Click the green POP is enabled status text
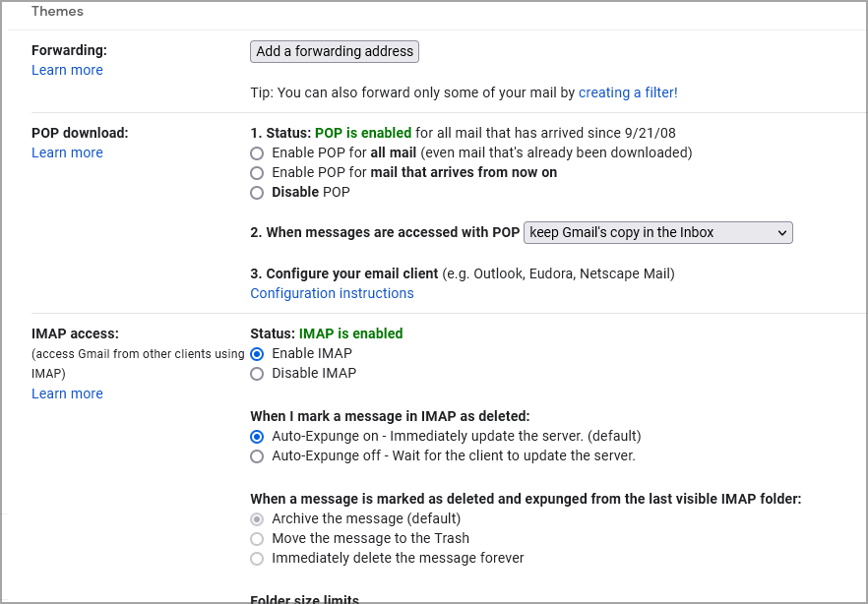The image size is (868, 604). 363,133
